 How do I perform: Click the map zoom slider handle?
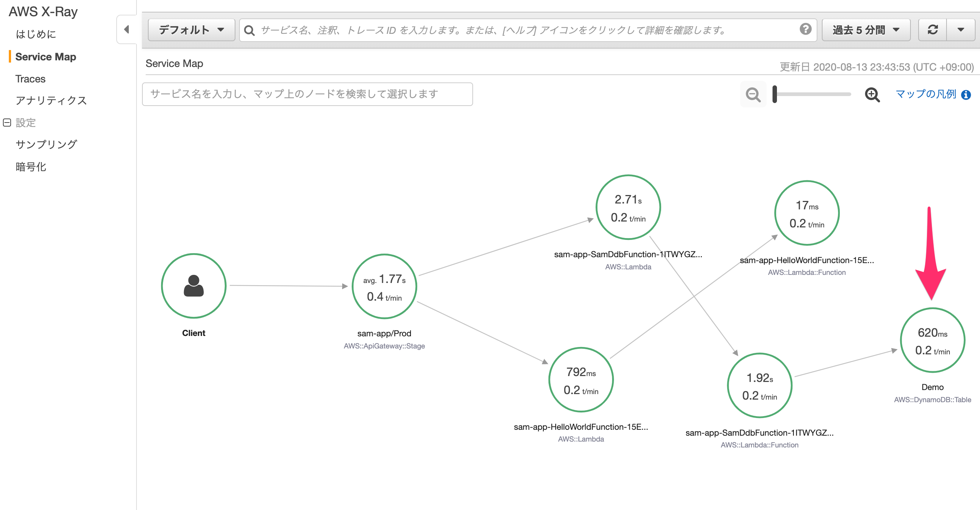[x=775, y=94]
